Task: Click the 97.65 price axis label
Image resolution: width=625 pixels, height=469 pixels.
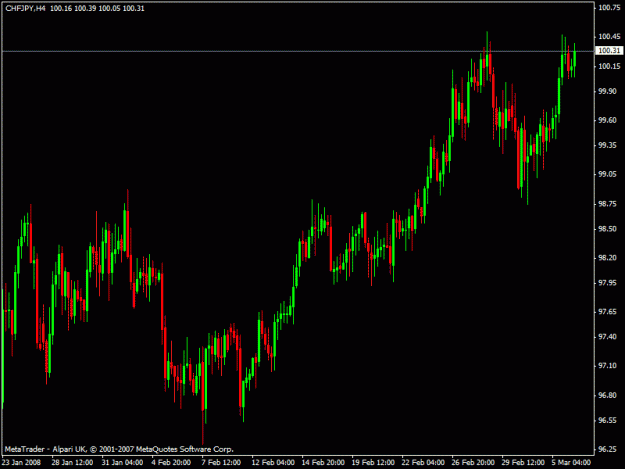Action: pyautogui.click(x=607, y=312)
